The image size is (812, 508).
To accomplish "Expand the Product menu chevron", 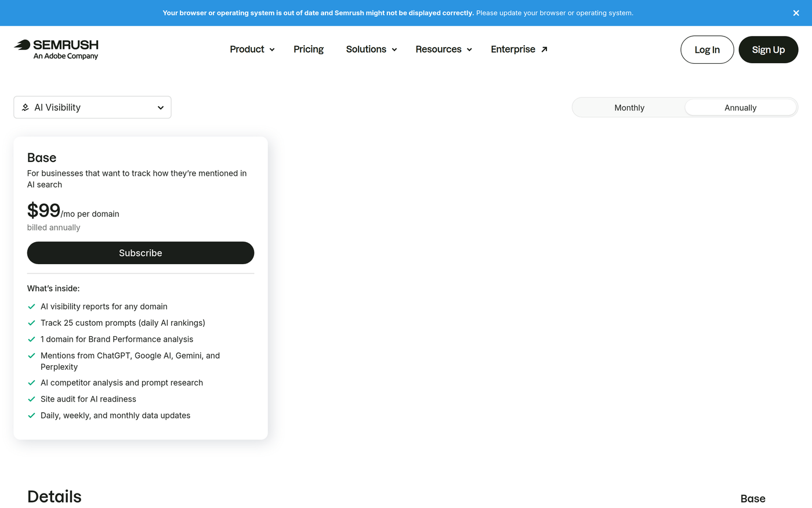I will pyautogui.click(x=272, y=50).
